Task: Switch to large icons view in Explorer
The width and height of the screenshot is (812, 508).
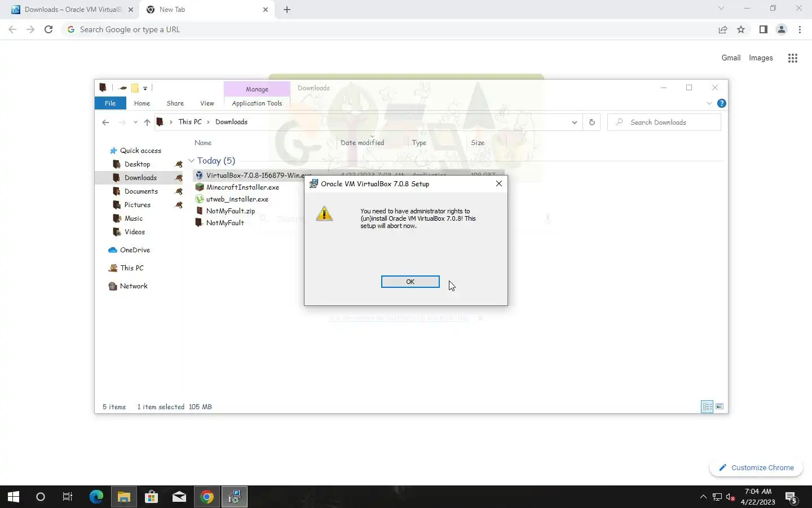Action: click(x=720, y=406)
